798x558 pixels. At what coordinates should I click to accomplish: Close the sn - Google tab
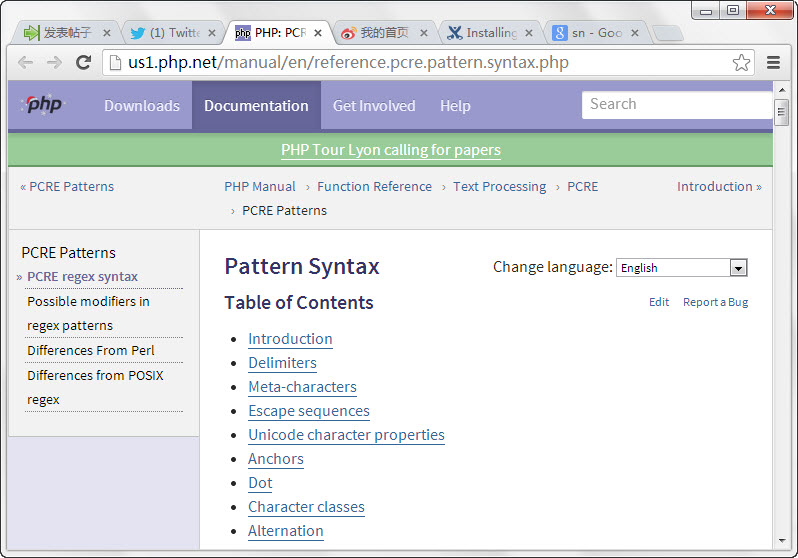635,33
